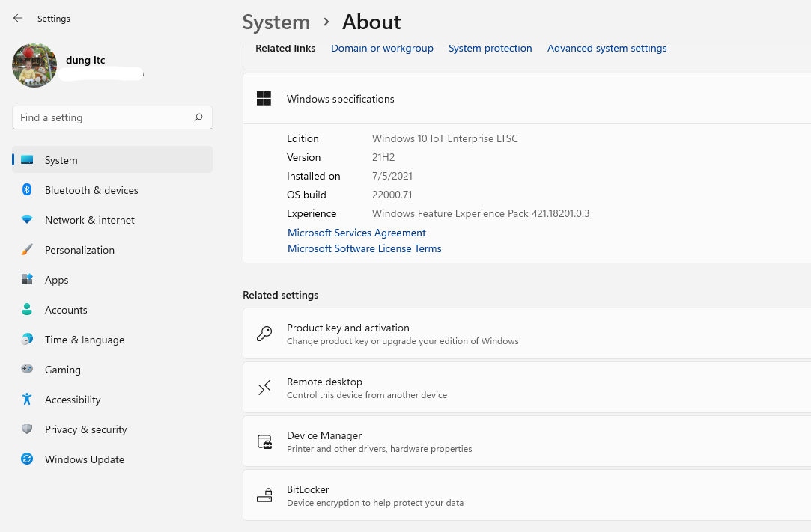
Task: Go to Accounts settings
Action: [x=66, y=310]
